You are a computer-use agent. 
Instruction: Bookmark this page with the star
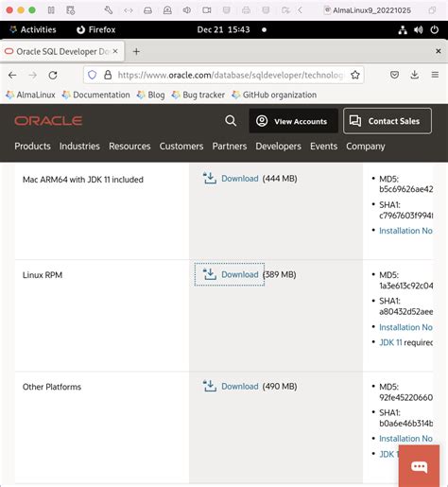click(355, 75)
